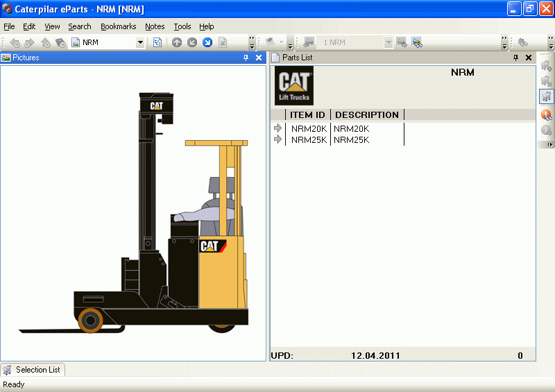Open the Selection List tab
The height and width of the screenshot is (392, 555).
click(x=33, y=370)
